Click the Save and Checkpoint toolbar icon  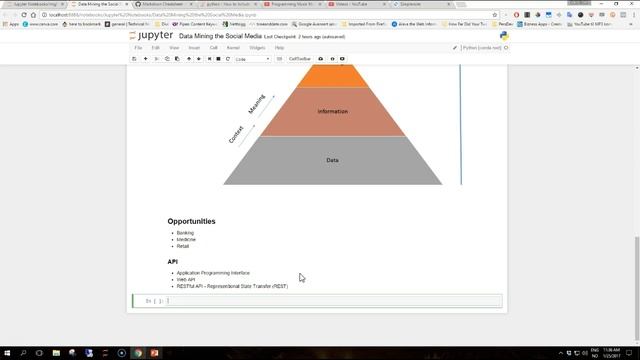[134, 59]
